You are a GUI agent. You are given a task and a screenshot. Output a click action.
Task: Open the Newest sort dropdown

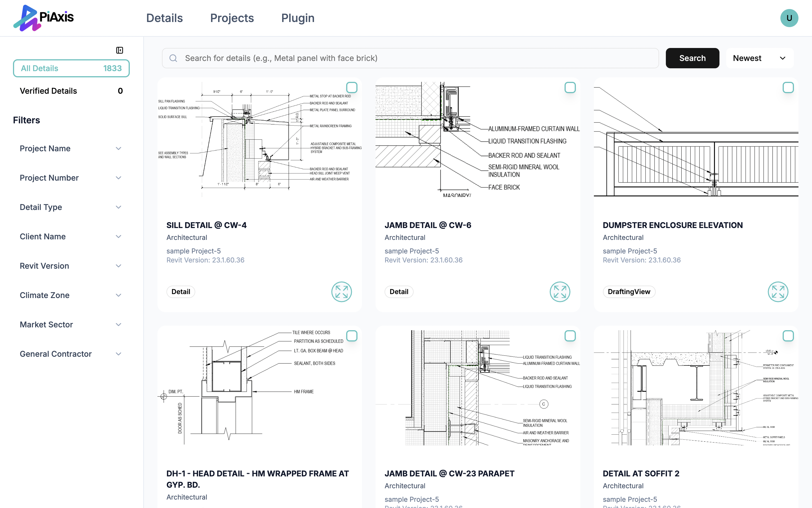click(x=760, y=58)
